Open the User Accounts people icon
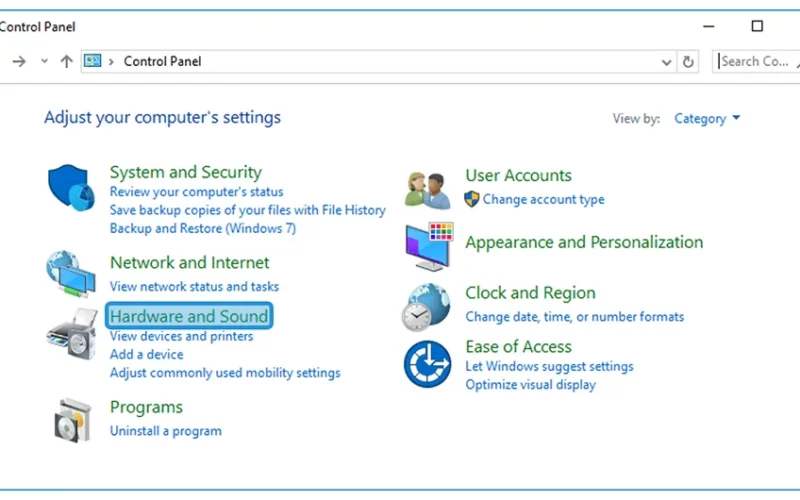 click(x=428, y=190)
